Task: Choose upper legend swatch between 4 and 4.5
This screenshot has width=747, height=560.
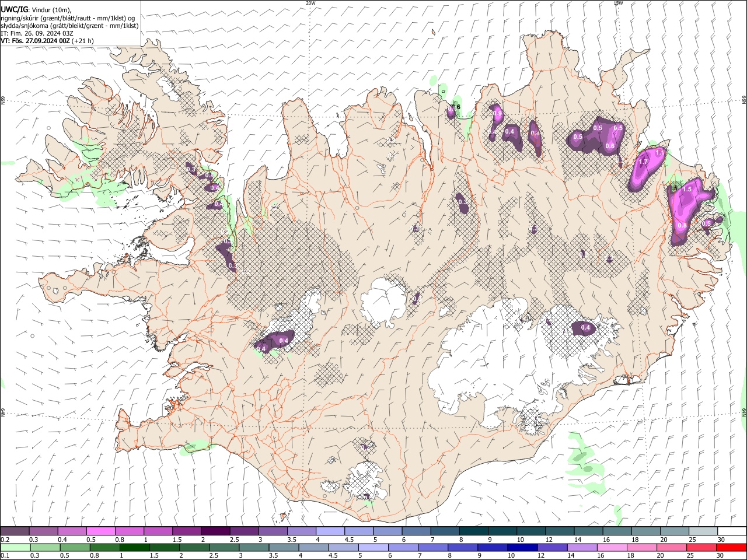Action: pos(330,531)
